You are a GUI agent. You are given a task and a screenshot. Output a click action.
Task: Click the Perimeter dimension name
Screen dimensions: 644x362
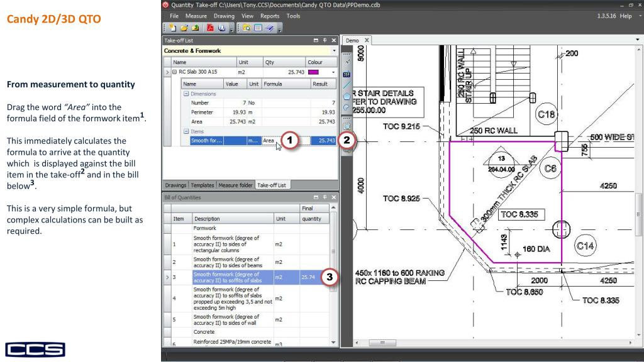[x=202, y=112]
